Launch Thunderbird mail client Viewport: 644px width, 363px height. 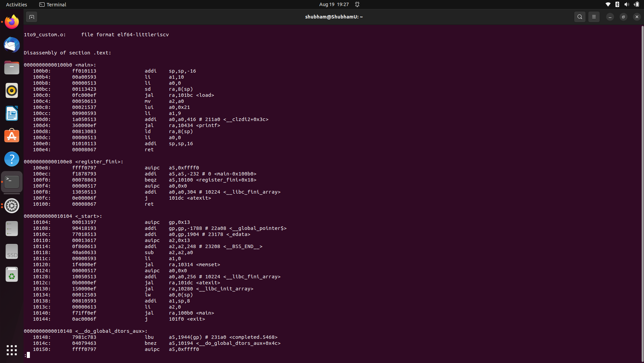[x=11, y=45]
